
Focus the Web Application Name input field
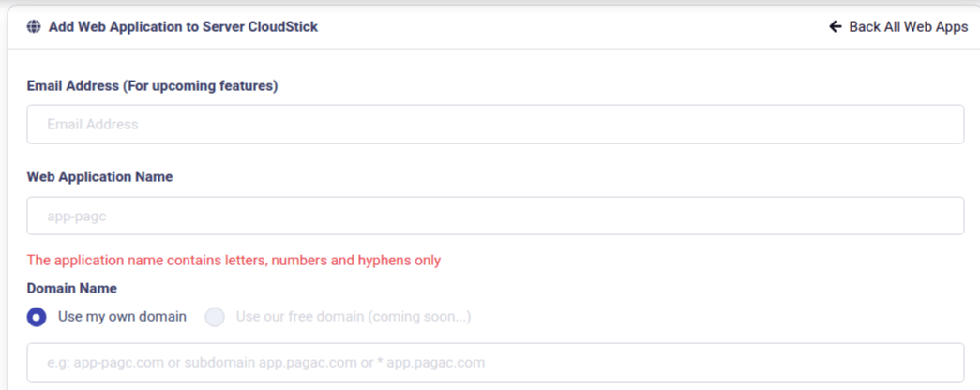(495, 216)
